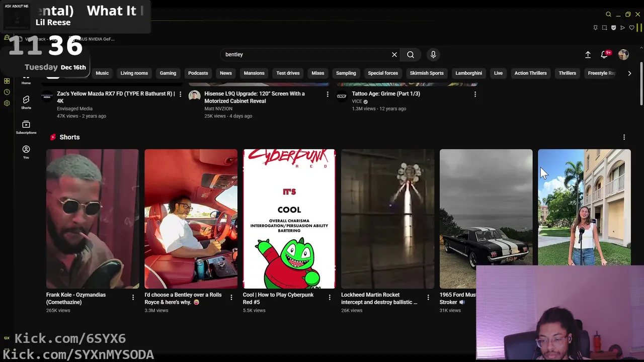
Task: Click the red Shorts logo beside the Shorts heading
Action: 53,137
